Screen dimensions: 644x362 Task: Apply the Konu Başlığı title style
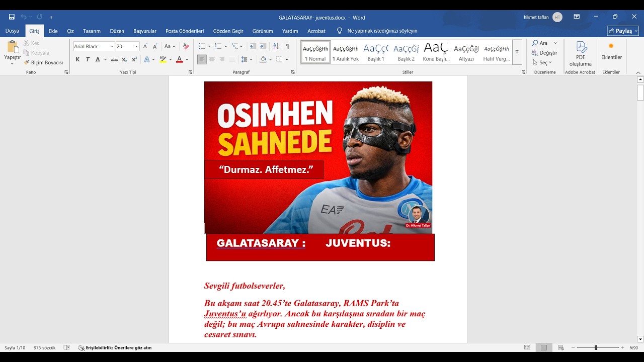(436, 52)
